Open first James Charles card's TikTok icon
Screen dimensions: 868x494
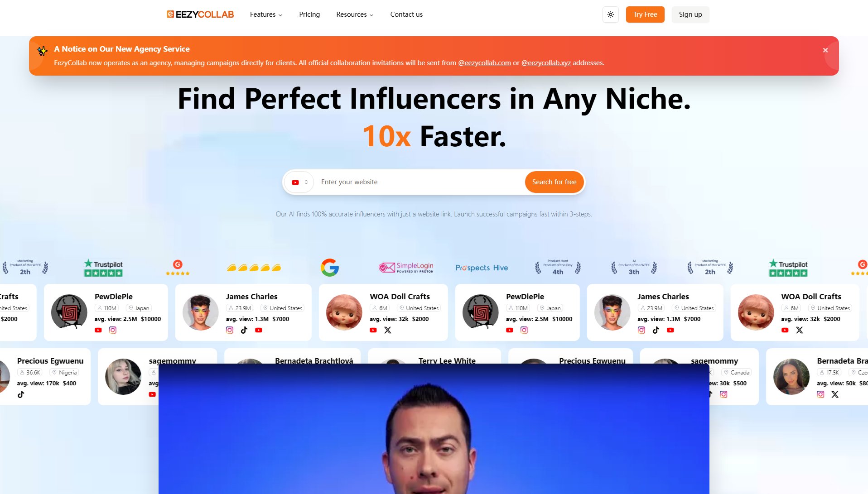244,330
